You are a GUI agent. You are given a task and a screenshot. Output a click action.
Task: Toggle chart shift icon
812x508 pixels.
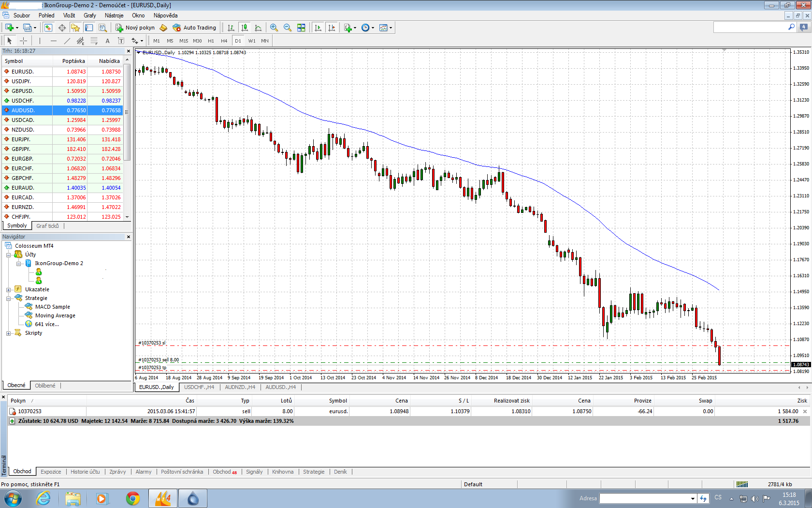point(332,28)
